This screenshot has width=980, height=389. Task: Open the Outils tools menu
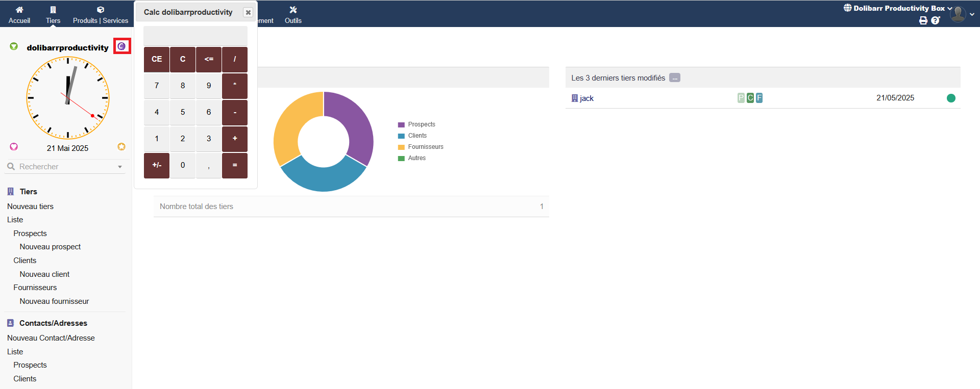coord(293,14)
